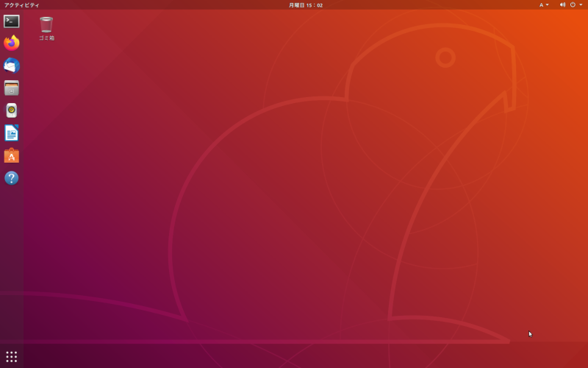
Task: Open Terminal from the dock
Action: click(x=11, y=21)
